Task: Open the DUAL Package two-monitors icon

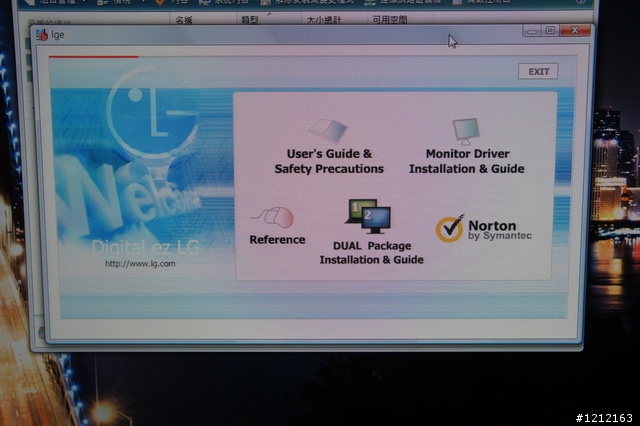Action: tap(368, 216)
